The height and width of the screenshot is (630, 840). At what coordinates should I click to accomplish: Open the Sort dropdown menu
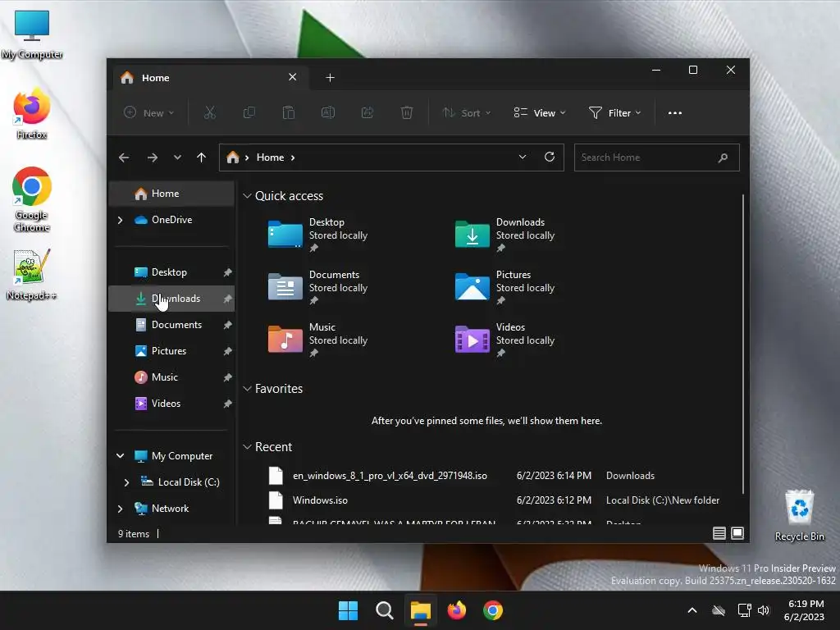pos(466,113)
